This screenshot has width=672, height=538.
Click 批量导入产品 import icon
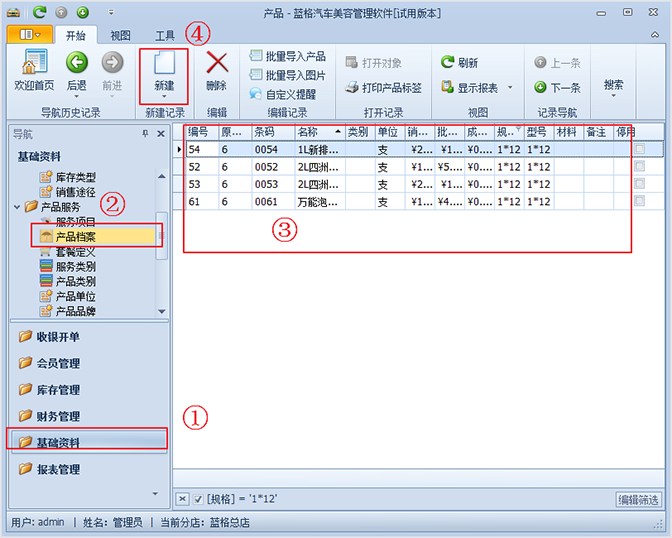point(288,56)
